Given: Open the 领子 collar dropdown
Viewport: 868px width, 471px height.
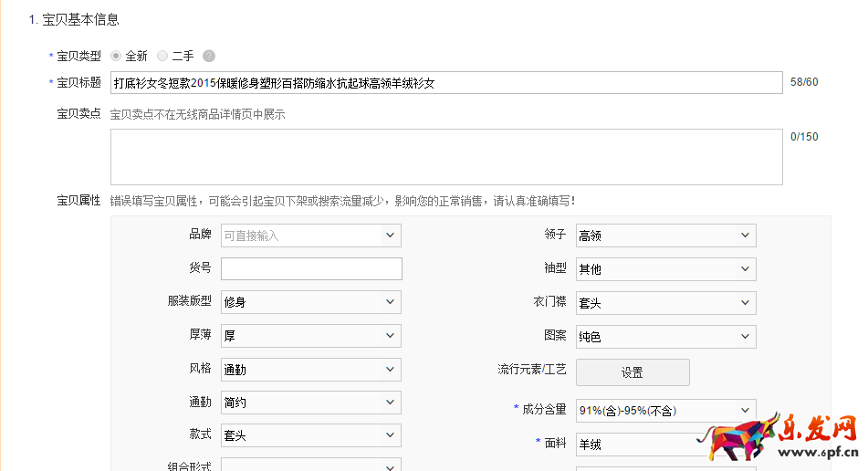Looking at the screenshot, I should coord(665,235).
